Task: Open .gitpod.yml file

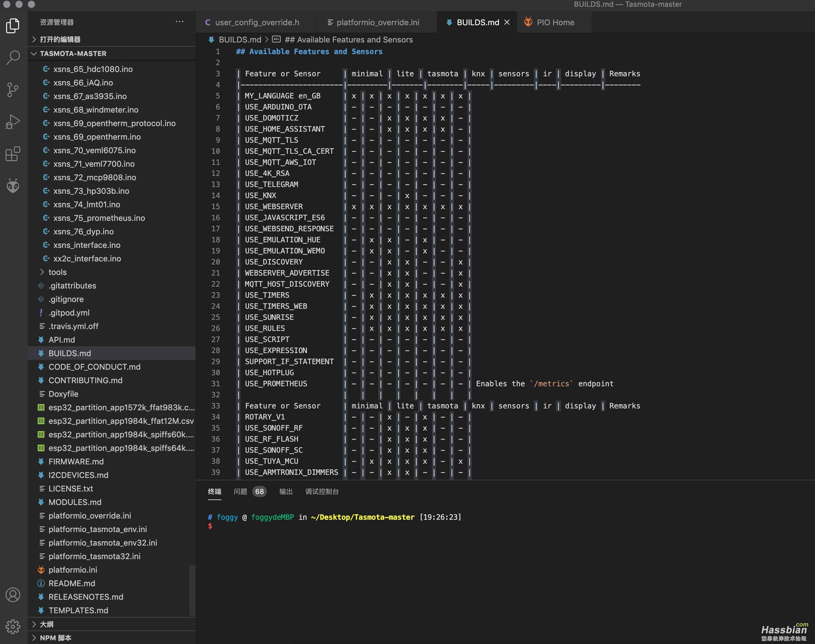Action: click(x=112, y=312)
